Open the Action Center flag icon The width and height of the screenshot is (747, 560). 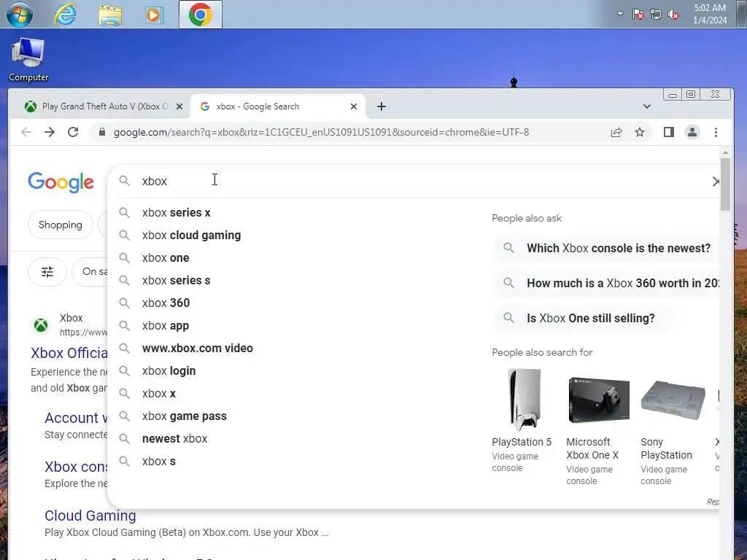pos(638,14)
